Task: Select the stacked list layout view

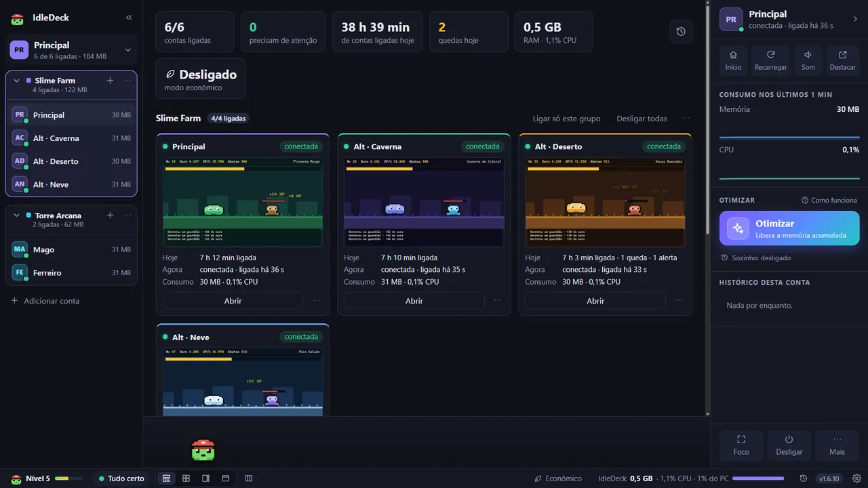Action: (166, 479)
